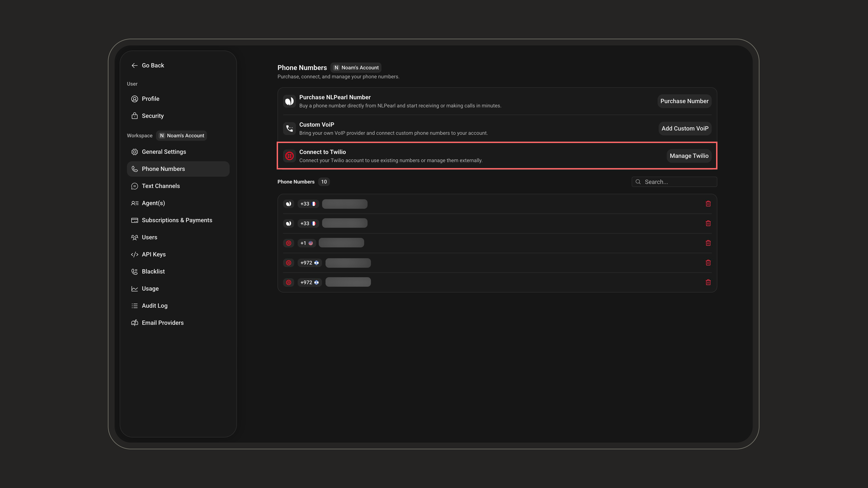Click the Email Providers mailbox icon

click(134, 323)
